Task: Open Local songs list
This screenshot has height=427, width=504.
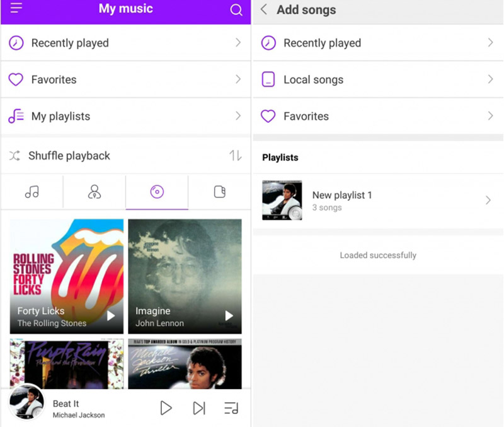Action: coord(378,79)
